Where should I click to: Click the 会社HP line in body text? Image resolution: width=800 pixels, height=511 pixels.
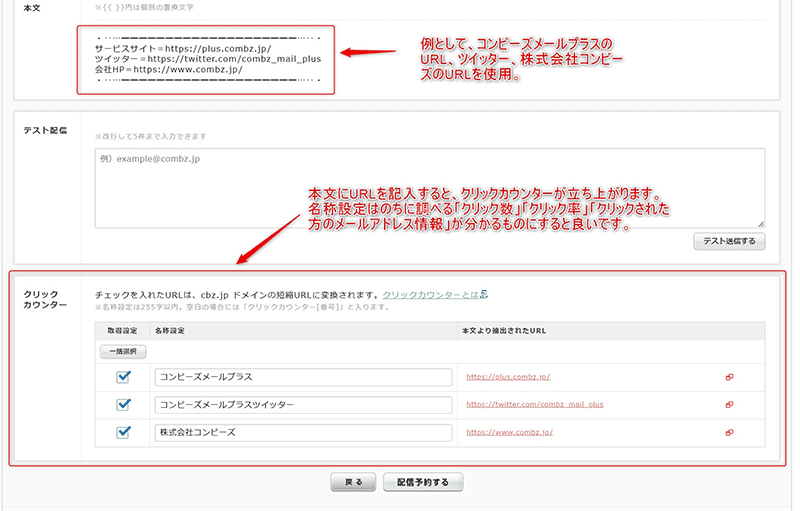pyautogui.click(x=168, y=70)
